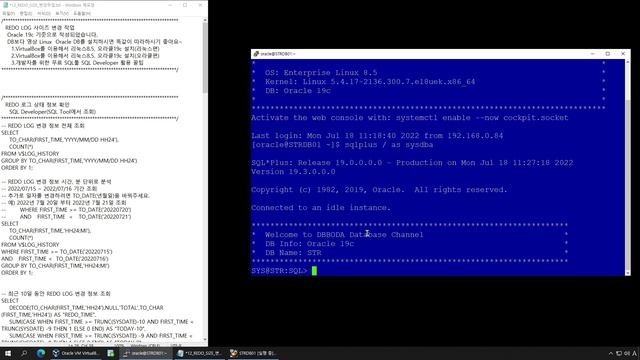
Task: Click the PuTTY icon in terminal title bar
Action: click(x=256, y=54)
